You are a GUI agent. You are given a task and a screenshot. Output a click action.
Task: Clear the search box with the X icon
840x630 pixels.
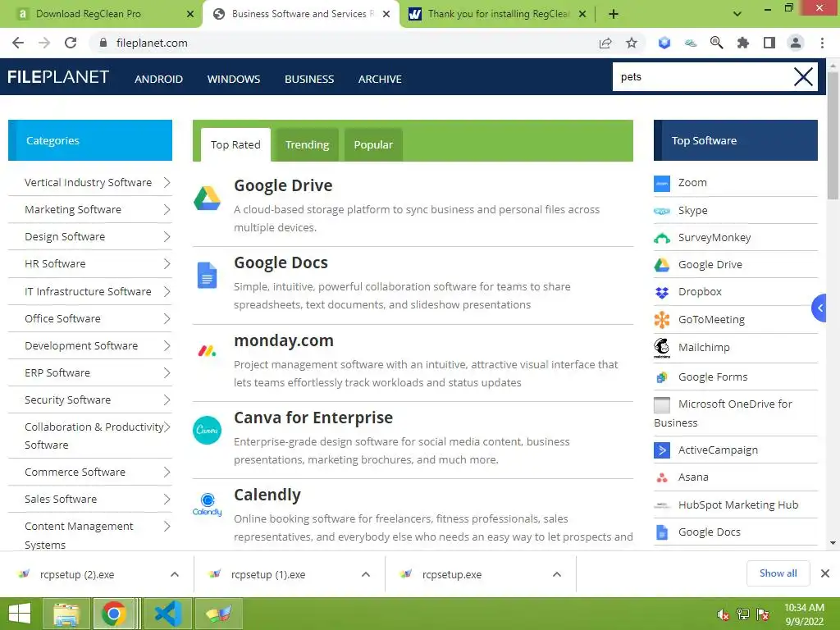pyautogui.click(x=803, y=77)
